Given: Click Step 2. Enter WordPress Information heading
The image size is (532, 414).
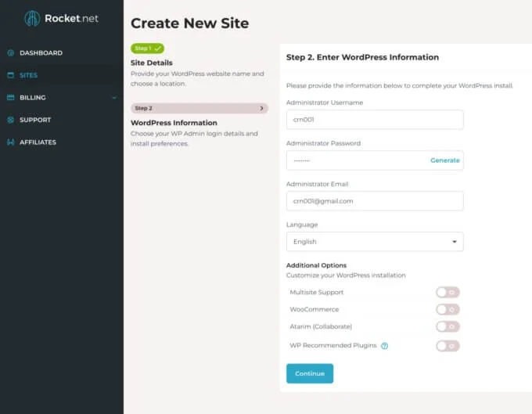Looking at the screenshot, I should pyautogui.click(x=362, y=57).
